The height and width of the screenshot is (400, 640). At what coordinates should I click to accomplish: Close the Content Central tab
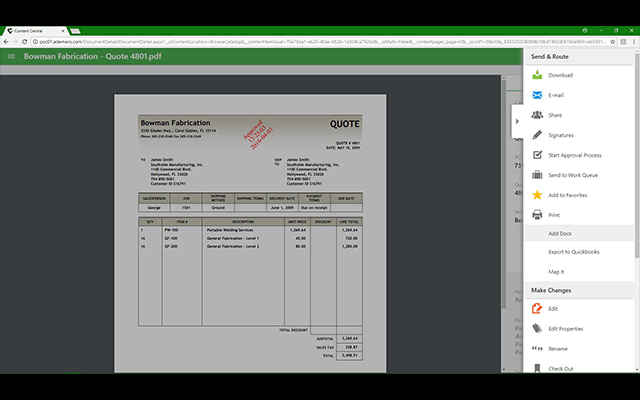click(63, 31)
